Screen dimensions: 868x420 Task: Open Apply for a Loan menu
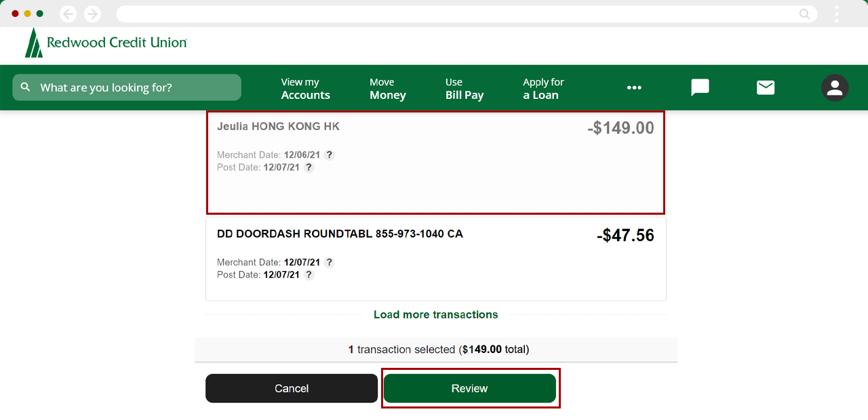[543, 89]
